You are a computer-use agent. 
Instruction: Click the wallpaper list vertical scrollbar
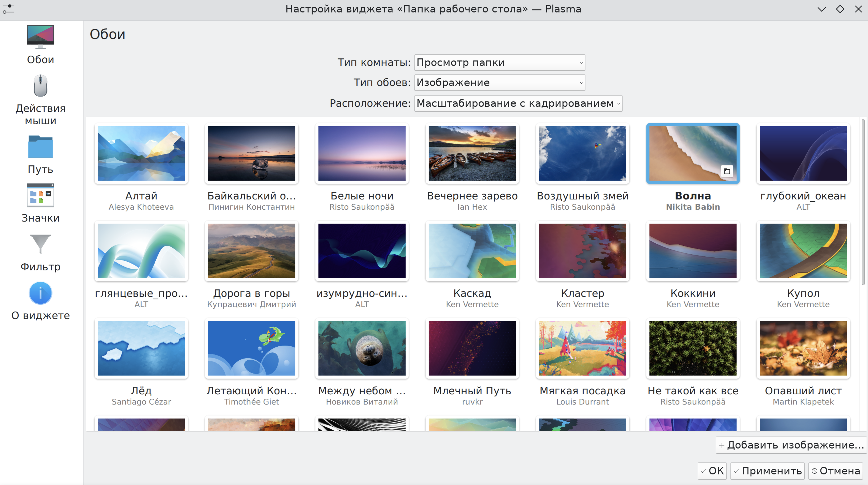pyautogui.click(x=863, y=202)
